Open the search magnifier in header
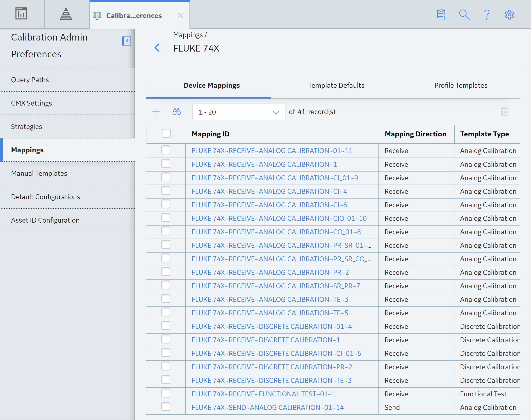Screen dimensions: 531x420 pos(464,15)
